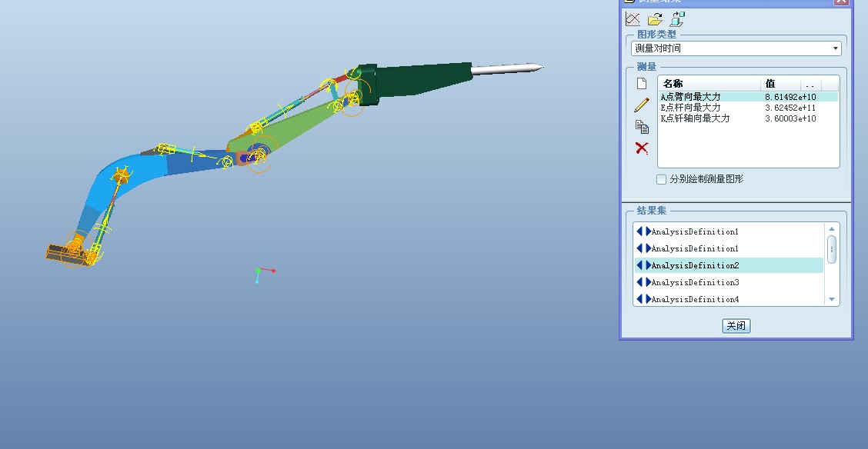Click the result set list scroll-down arrow
Image resolution: width=868 pixels, height=449 pixels.
(x=832, y=299)
